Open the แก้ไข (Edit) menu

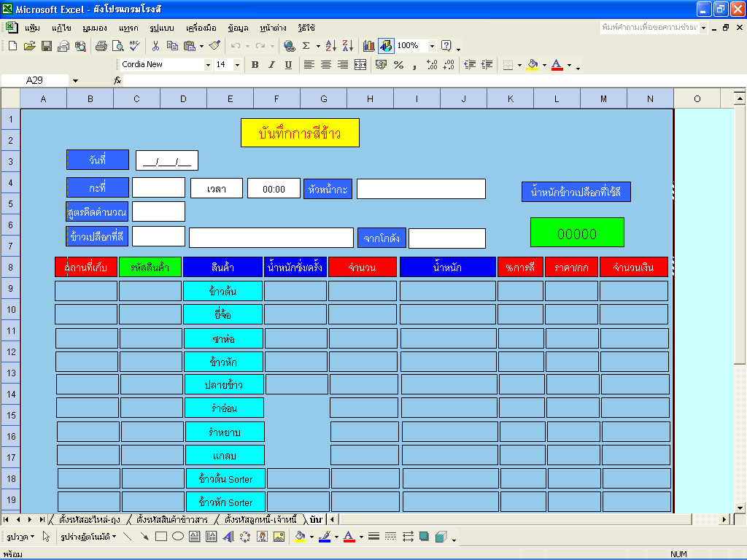[x=61, y=28]
